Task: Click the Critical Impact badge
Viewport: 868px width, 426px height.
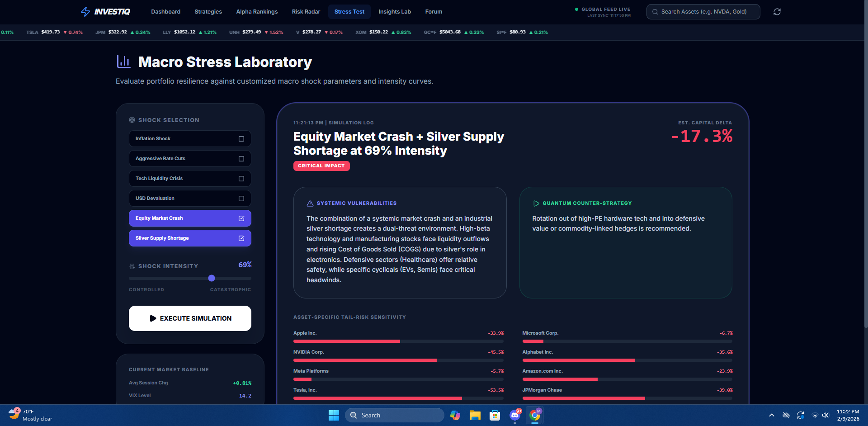Action: coord(321,166)
